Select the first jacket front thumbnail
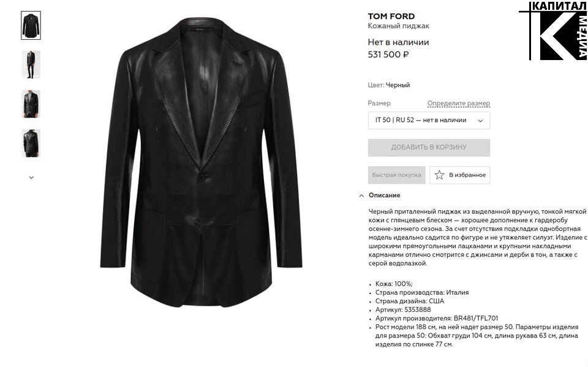 [31, 26]
